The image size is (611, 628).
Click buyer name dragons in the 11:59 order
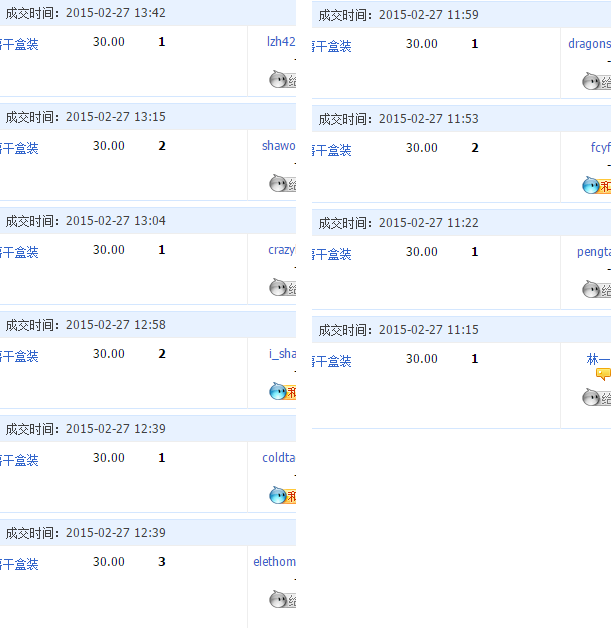point(589,44)
